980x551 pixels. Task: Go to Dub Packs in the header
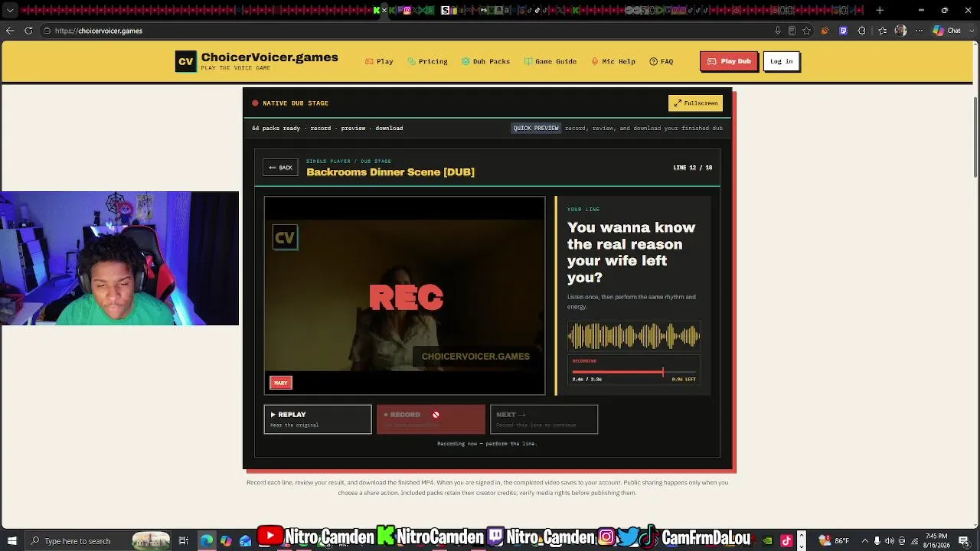pos(485,61)
